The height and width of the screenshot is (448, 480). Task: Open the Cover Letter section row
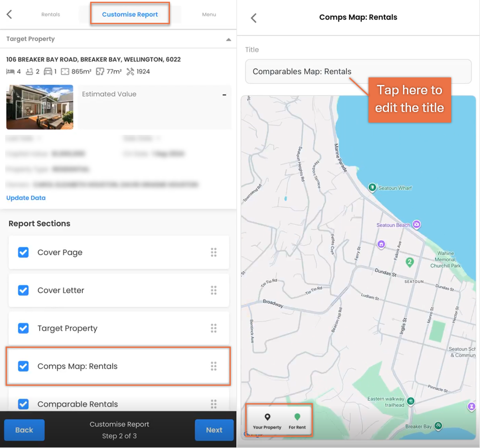(x=119, y=291)
